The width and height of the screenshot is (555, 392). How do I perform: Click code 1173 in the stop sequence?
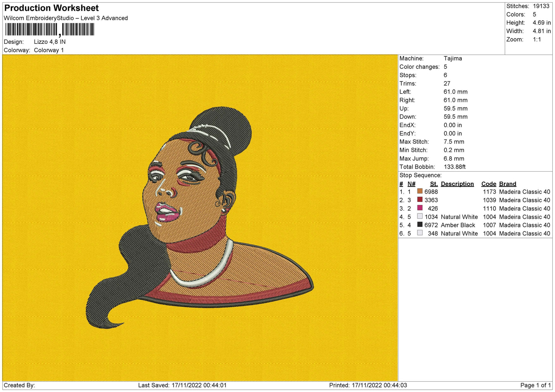pyautogui.click(x=489, y=192)
